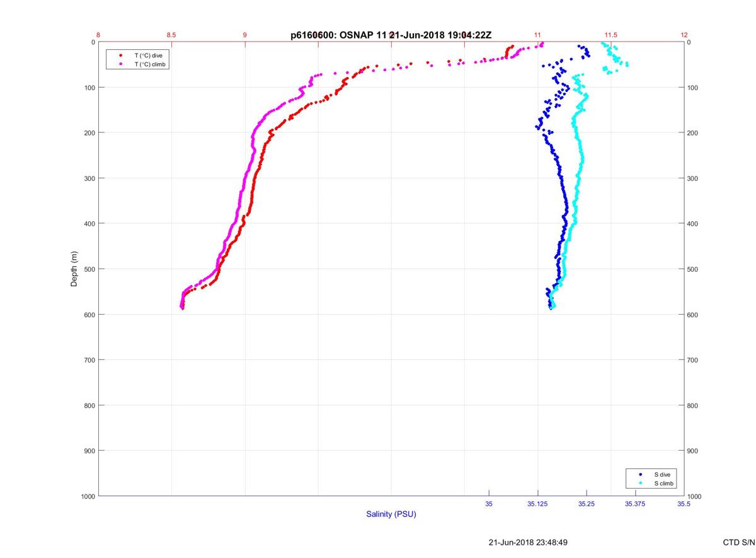Viewport: 756px width, 558px height.
Task: Click the cyan S climb legend marker
Action: (641, 483)
